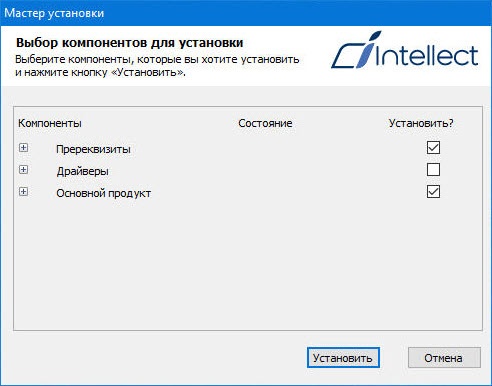Select the Пререквизиты component label
This screenshot has width=492, height=386.
pyautogui.click(x=93, y=149)
